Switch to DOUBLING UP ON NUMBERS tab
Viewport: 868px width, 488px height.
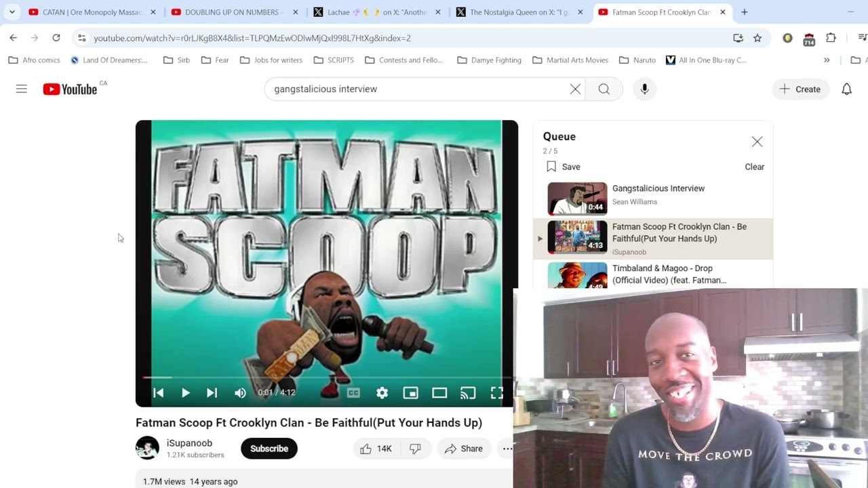pos(233,12)
